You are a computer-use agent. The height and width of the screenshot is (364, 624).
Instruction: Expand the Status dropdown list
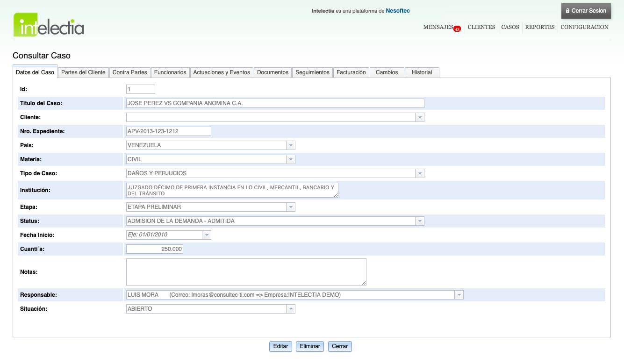[420, 221]
